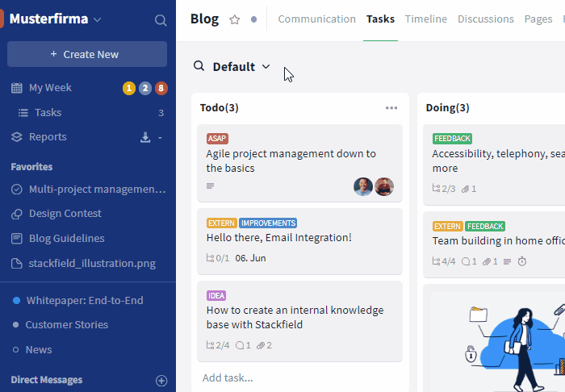
Task: Click first assignee avatar on Agile card
Action: 363,186
